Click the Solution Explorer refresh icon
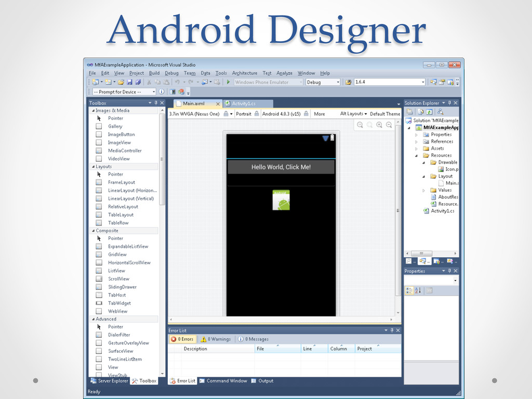The width and height of the screenshot is (532, 399). [429, 112]
